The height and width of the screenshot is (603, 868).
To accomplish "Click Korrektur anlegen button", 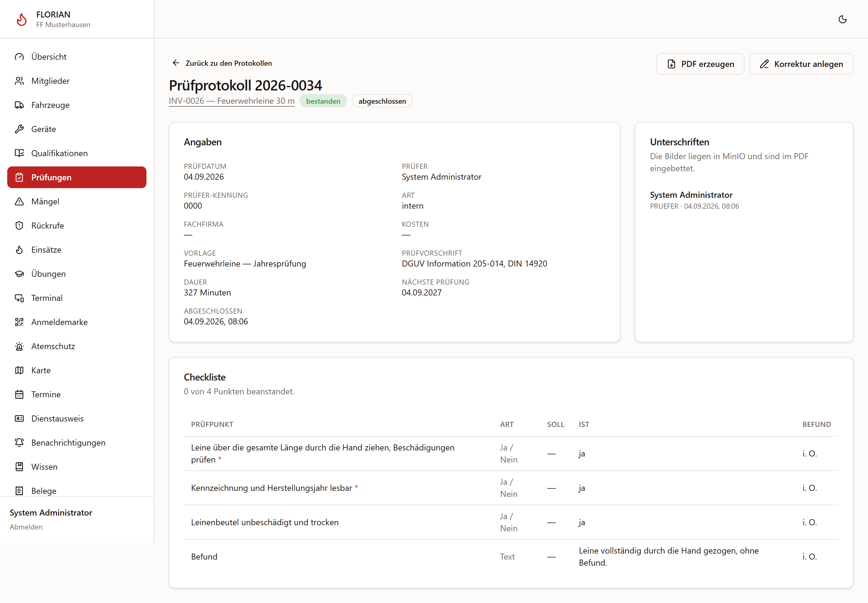I will 801,64.
